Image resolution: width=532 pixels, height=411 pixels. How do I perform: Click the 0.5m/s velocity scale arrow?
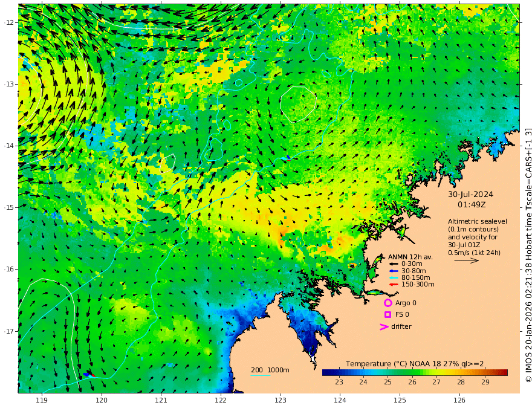point(467,261)
